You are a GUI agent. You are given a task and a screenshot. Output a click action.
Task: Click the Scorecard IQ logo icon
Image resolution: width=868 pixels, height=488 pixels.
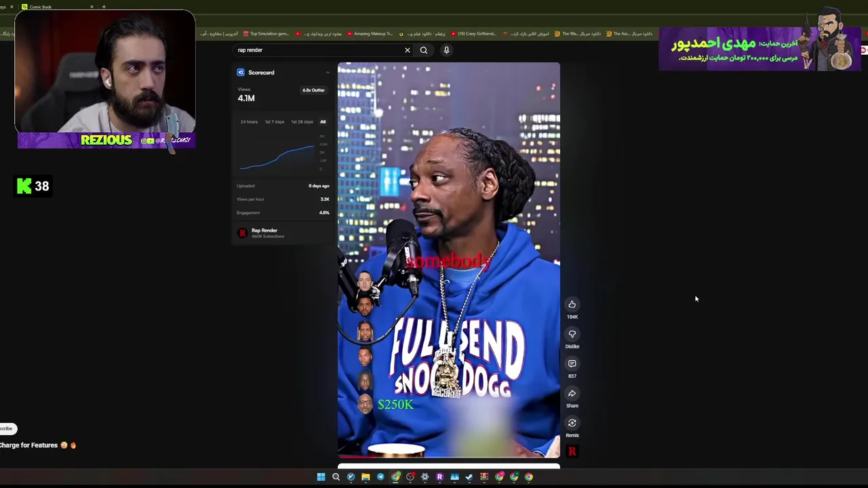[x=241, y=73]
